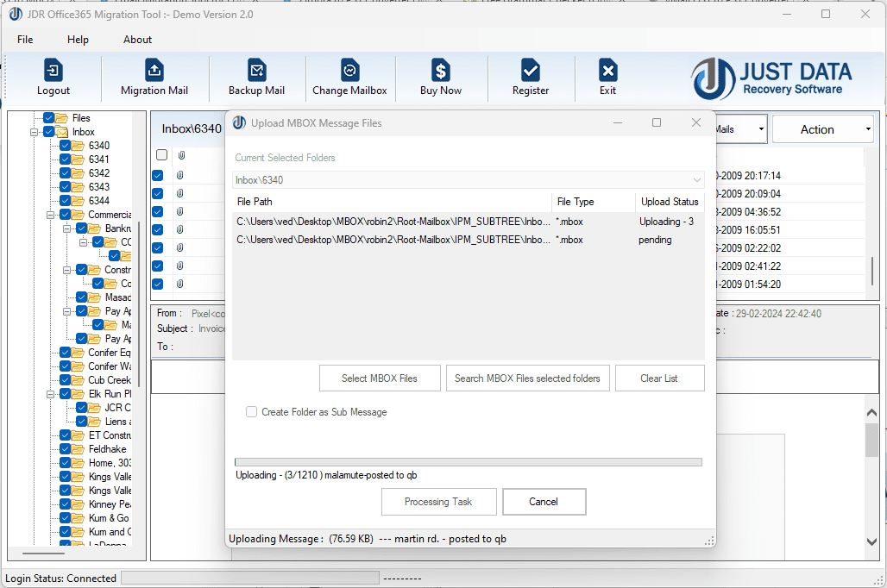Select the Backup Mail icon

tap(256, 72)
